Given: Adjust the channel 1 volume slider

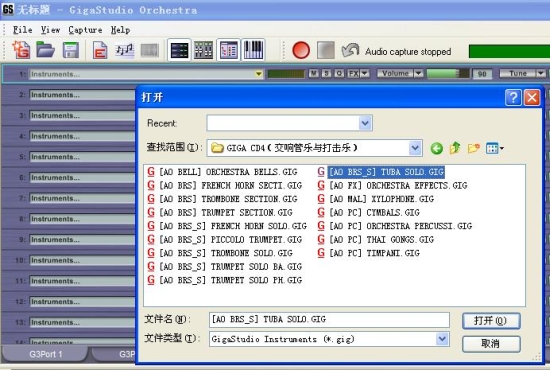Looking at the screenshot, I should (x=448, y=73).
